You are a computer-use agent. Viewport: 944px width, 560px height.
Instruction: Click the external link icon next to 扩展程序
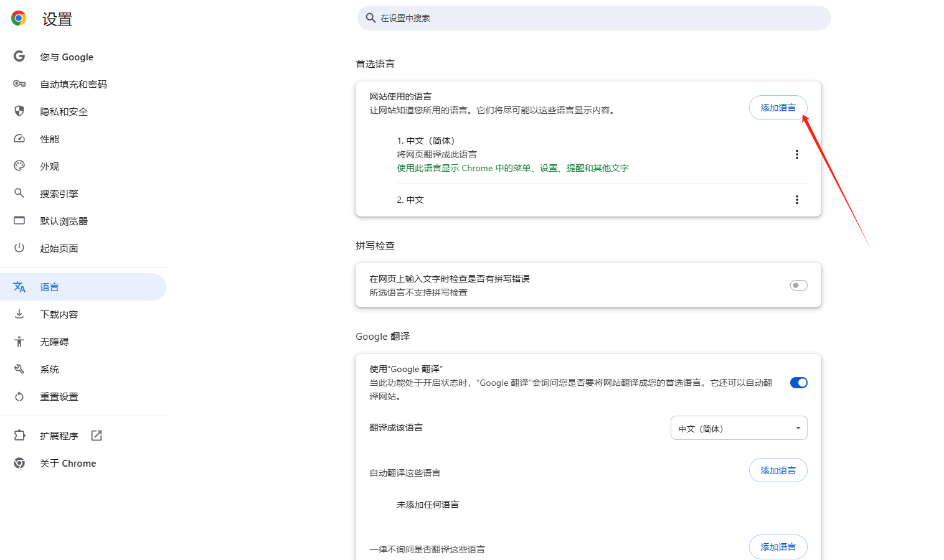click(x=97, y=436)
